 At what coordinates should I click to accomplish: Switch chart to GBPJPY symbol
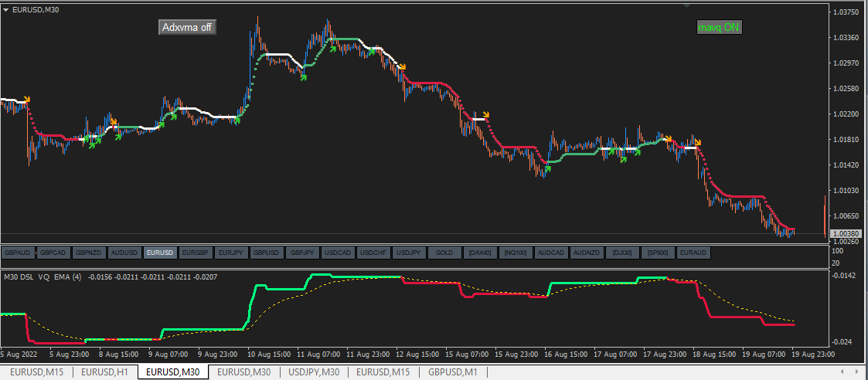point(302,253)
